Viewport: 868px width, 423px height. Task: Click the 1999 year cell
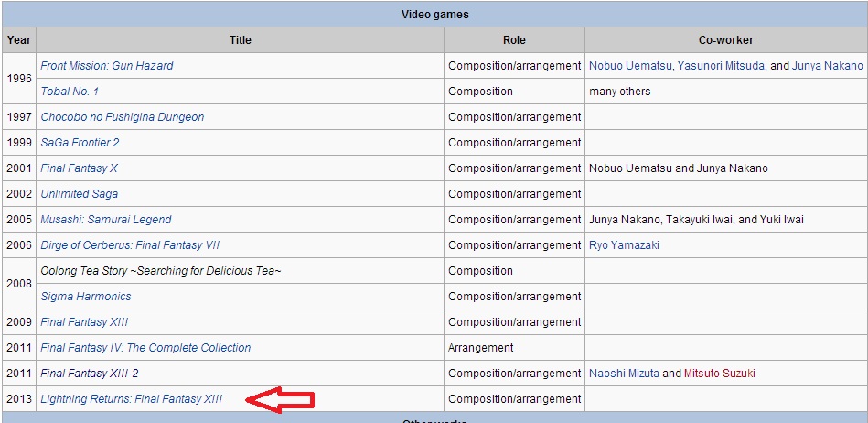pyautogui.click(x=19, y=143)
